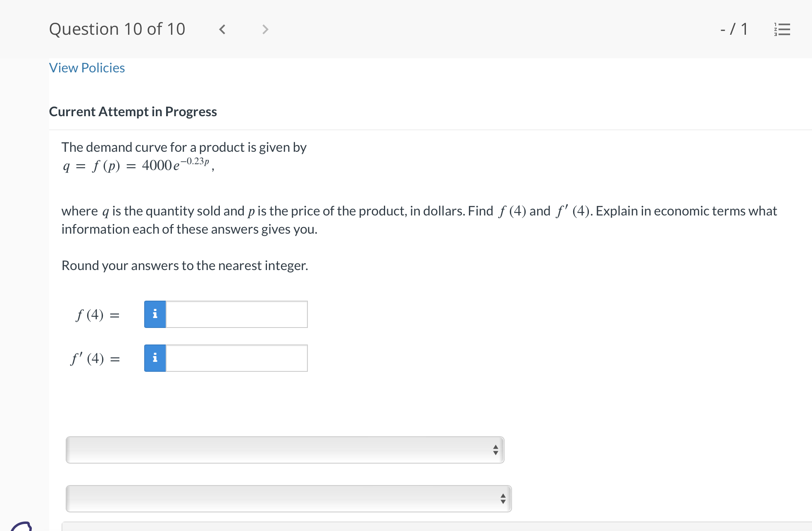The height and width of the screenshot is (531, 812).
Task: Click the up-down arrows on second explanation selector
Action: [503, 499]
